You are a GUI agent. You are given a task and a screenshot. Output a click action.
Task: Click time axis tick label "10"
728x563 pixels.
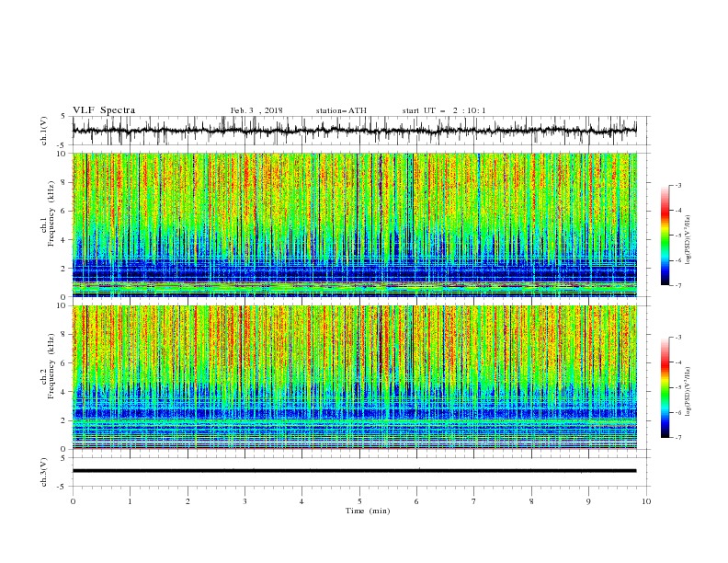pyautogui.click(x=646, y=501)
